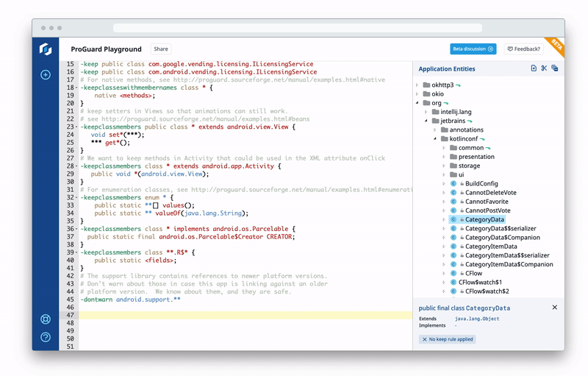This screenshot has height=376, width=588.
Task: Expand the presentation folder
Action: [x=444, y=157]
